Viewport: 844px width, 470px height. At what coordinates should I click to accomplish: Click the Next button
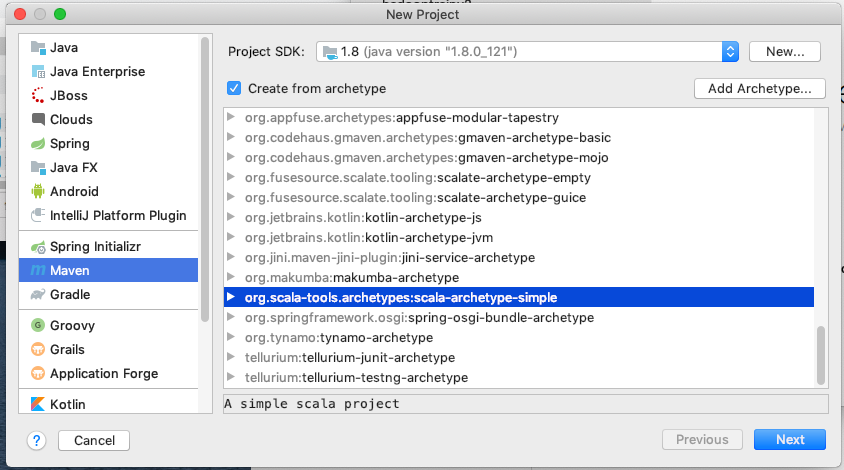point(790,439)
